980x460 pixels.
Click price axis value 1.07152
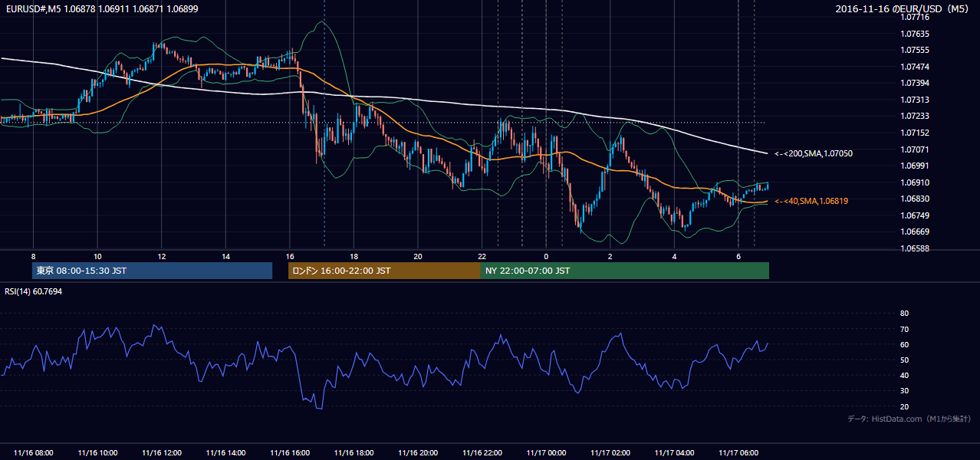click(x=915, y=133)
